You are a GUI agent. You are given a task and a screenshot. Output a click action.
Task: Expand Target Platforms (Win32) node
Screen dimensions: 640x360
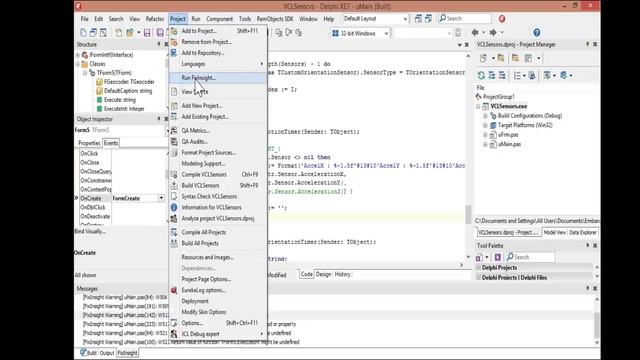pyautogui.click(x=485, y=125)
